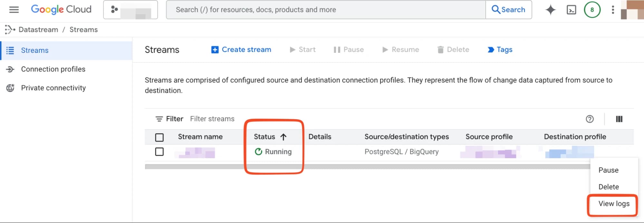Open the account avatar
Image resolution: width=644 pixels, height=223 pixels.
pyautogui.click(x=632, y=10)
